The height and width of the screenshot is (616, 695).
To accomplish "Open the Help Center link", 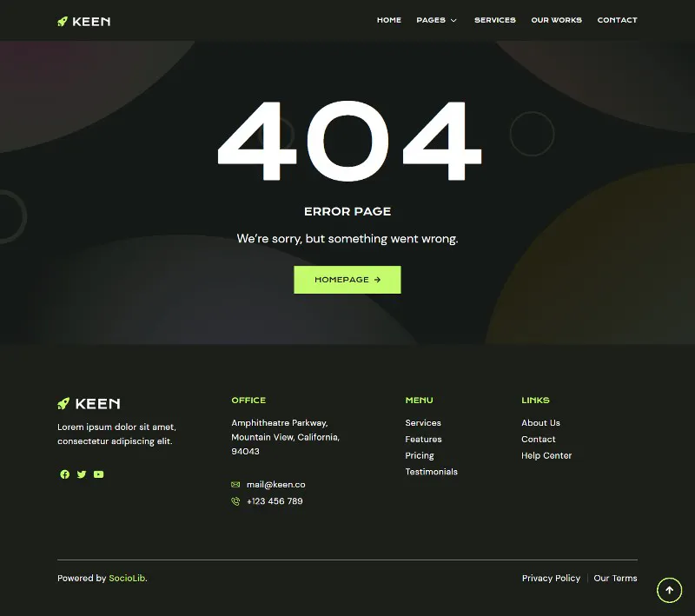I will (546, 455).
